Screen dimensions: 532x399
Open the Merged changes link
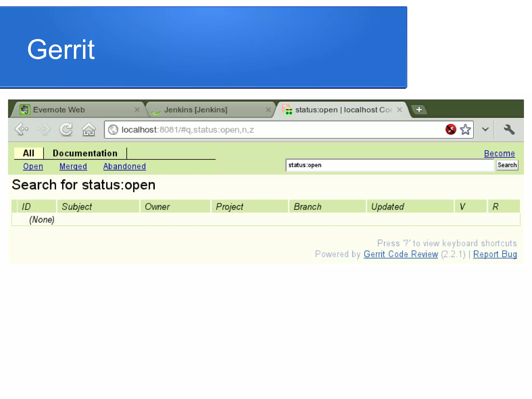[73, 166]
